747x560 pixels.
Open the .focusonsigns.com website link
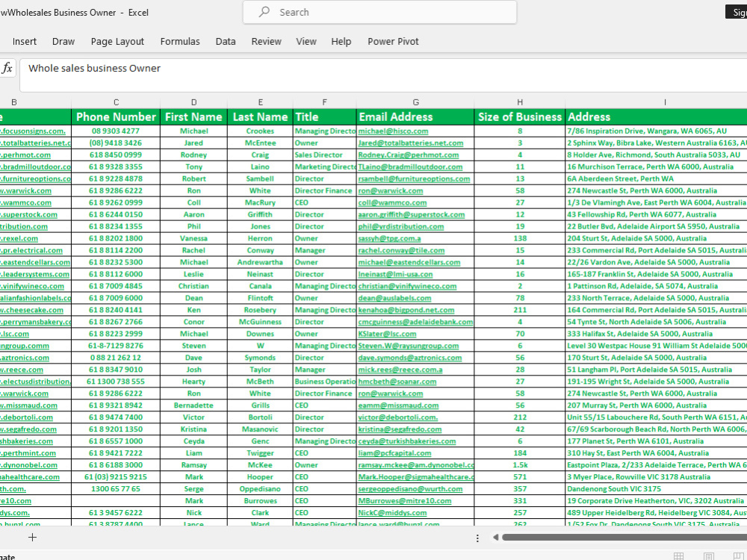pos(34,131)
